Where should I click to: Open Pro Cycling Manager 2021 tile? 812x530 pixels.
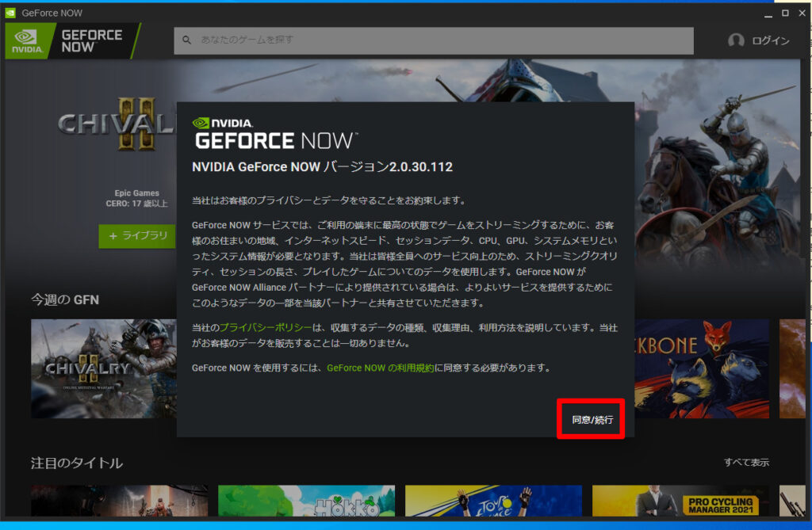pos(680,501)
